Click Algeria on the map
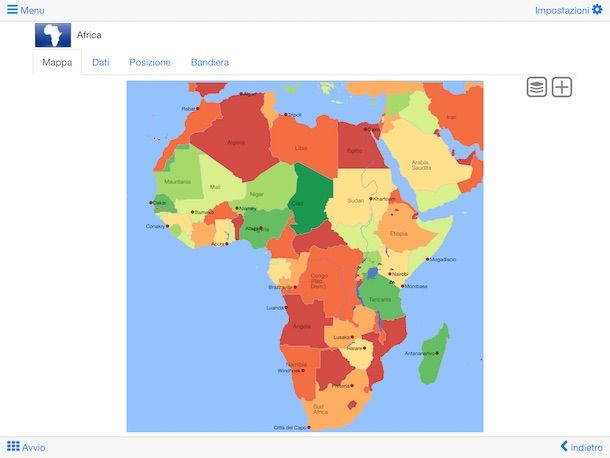This screenshot has height=458, width=610. (235, 140)
